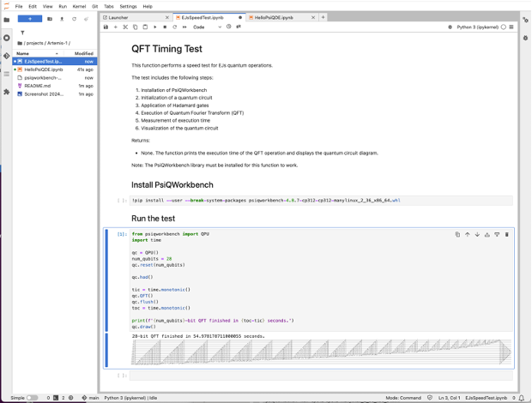Go to root via breadcrumb folder icon
This screenshot has width=532, height=403.
[20, 43]
